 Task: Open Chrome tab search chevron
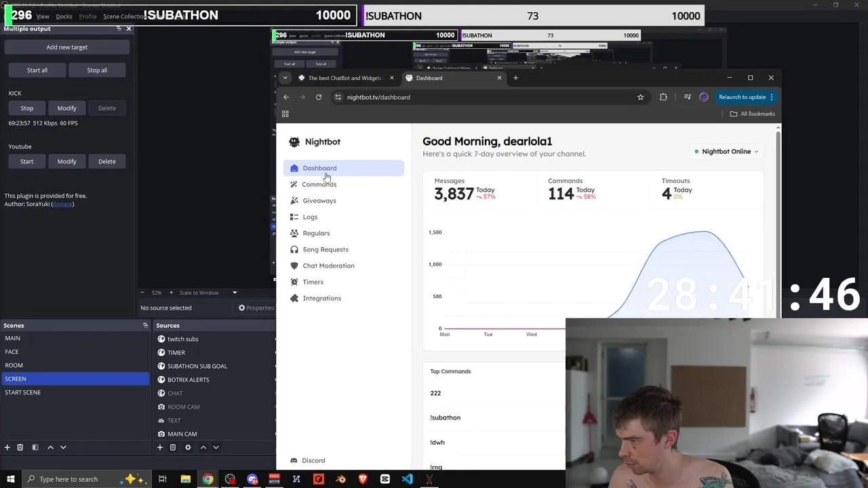pos(285,78)
